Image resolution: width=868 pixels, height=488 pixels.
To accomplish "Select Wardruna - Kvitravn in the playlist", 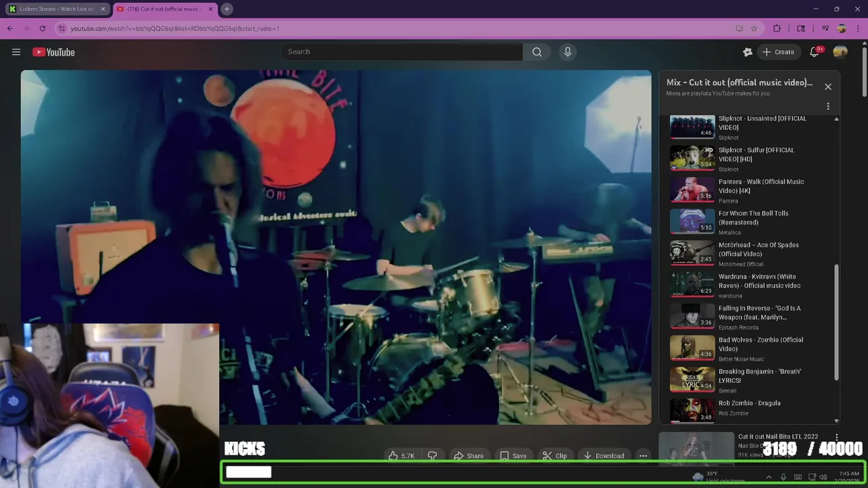I will tap(750, 285).
